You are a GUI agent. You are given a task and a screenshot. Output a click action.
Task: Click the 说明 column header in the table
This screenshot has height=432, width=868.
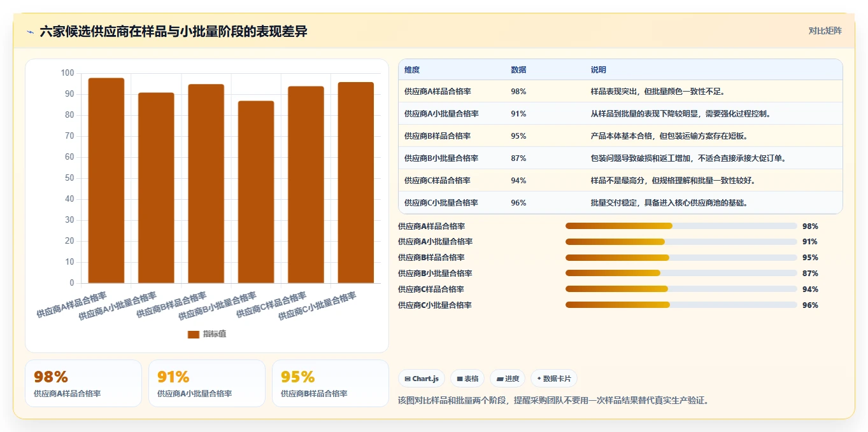[599, 70]
